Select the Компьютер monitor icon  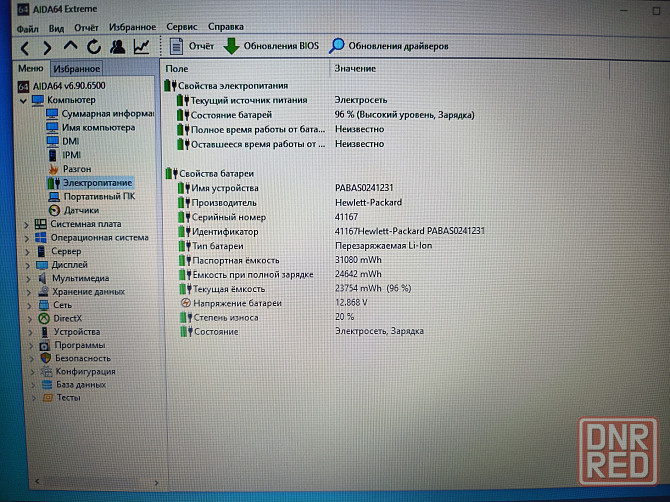(38, 100)
